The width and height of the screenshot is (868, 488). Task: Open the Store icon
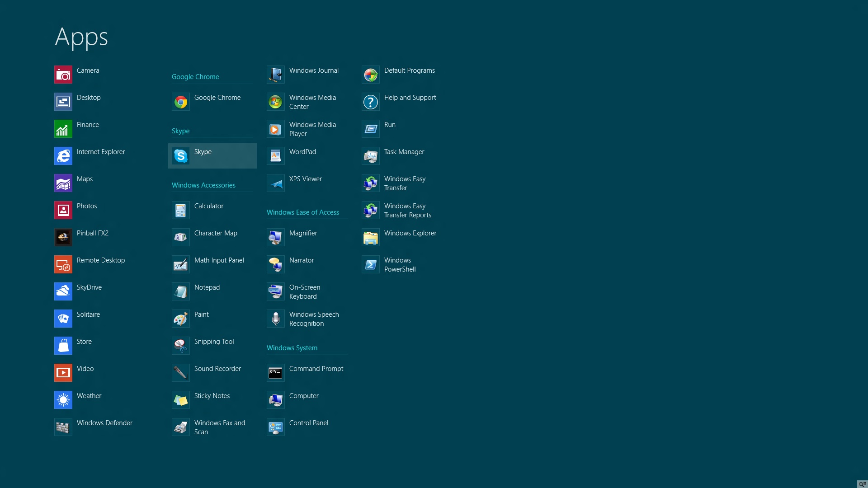point(63,346)
